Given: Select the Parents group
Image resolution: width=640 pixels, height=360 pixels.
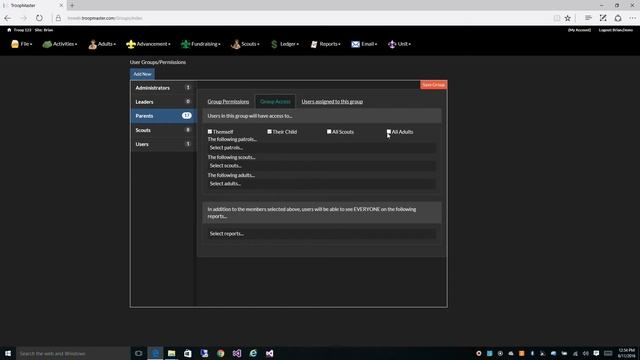Looking at the screenshot, I should 163,116.
